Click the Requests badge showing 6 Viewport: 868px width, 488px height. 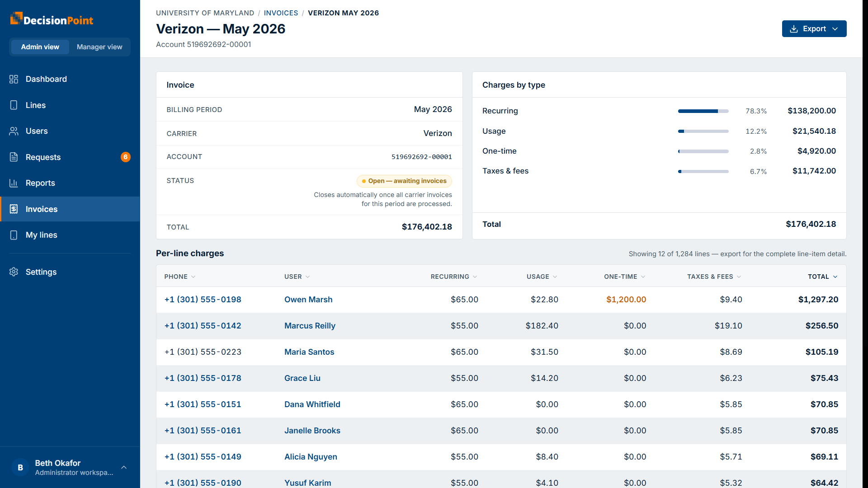tap(126, 157)
